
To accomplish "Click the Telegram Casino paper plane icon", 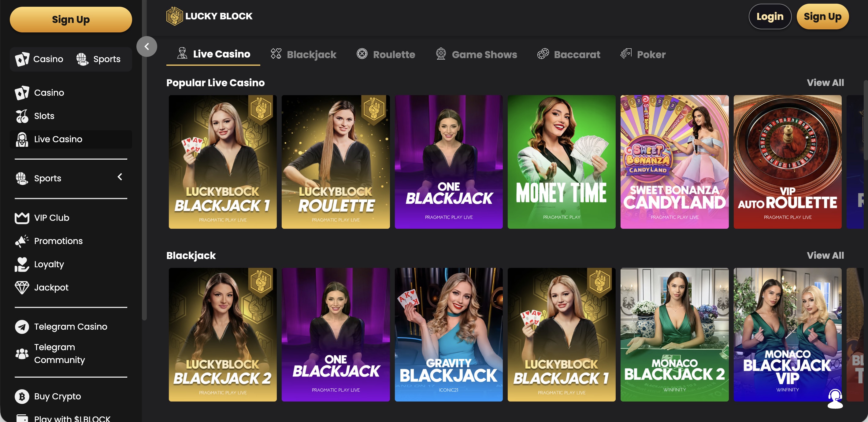I will click(22, 327).
